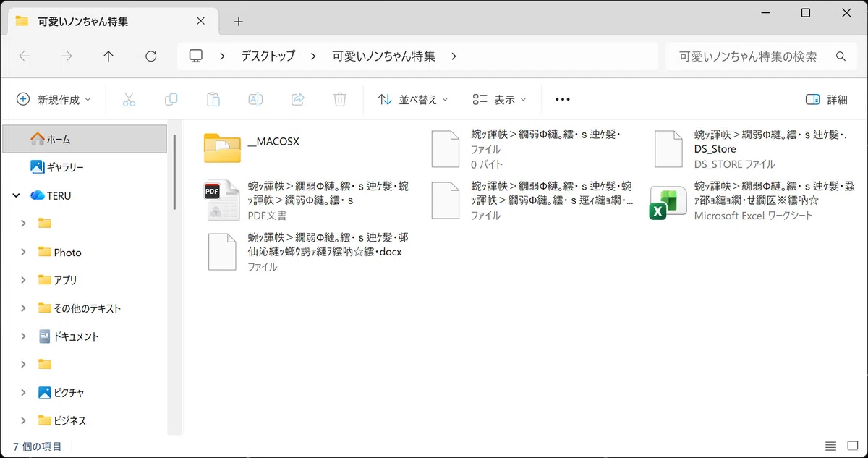Click chevron after 可愛いノンちゃん特集 in address bar
Screen dimensions: 868x458
click(454, 56)
